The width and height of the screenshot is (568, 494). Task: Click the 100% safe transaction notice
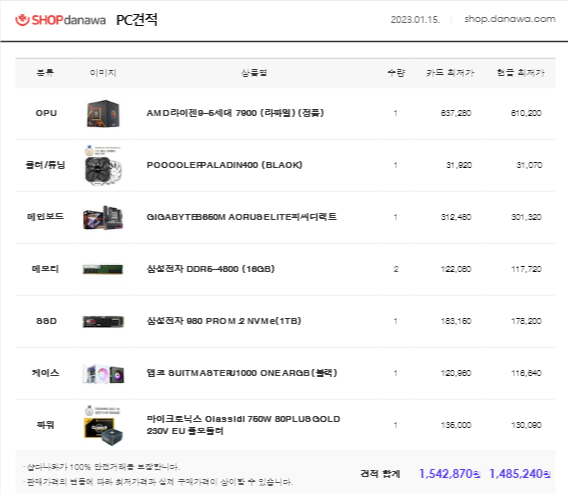101,467
